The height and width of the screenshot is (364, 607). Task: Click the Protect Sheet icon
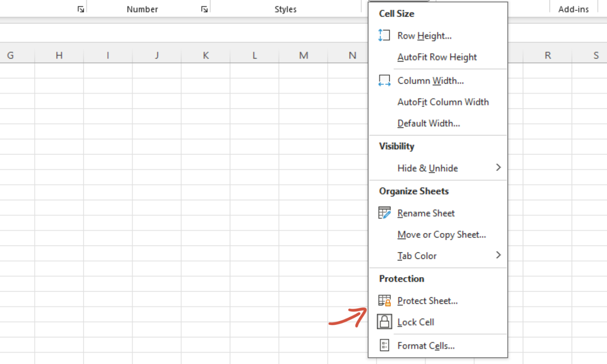pyautogui.click(x=384, y=301)
